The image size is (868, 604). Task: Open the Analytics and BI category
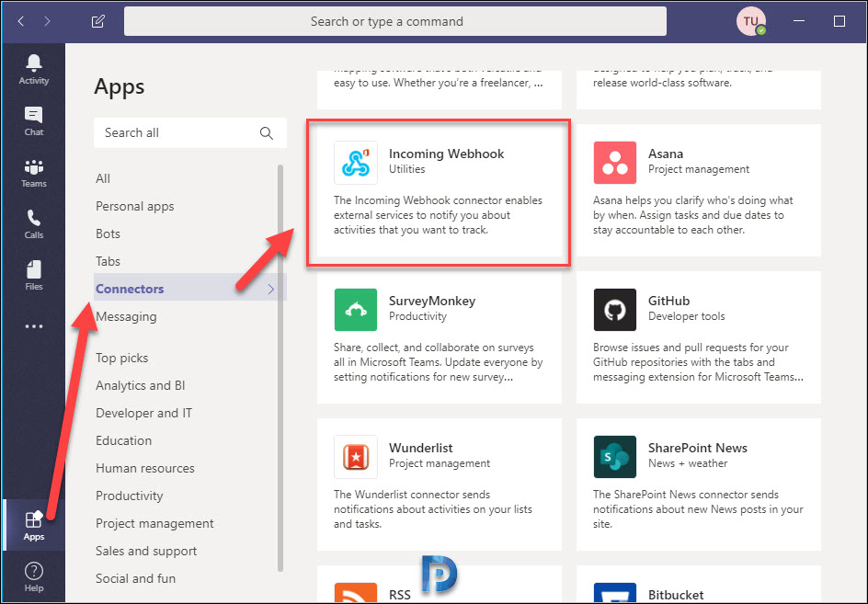[140, 385]
